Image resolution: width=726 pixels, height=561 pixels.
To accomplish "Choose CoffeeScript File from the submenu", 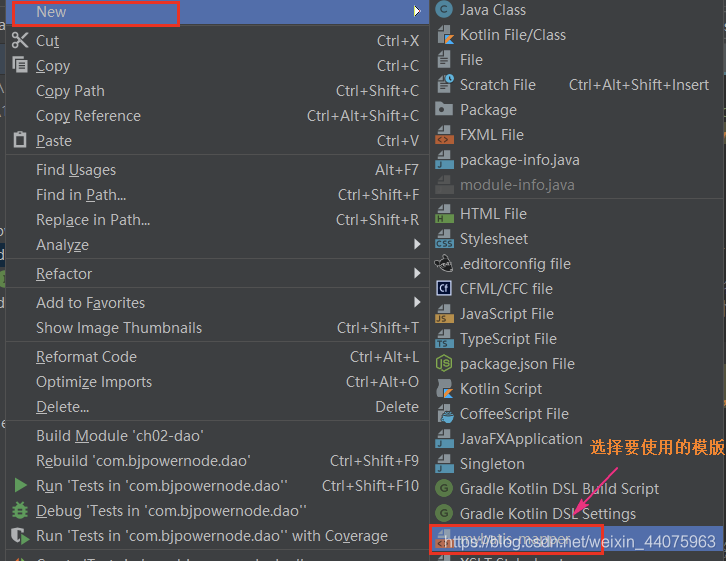I will coord(576,414).
